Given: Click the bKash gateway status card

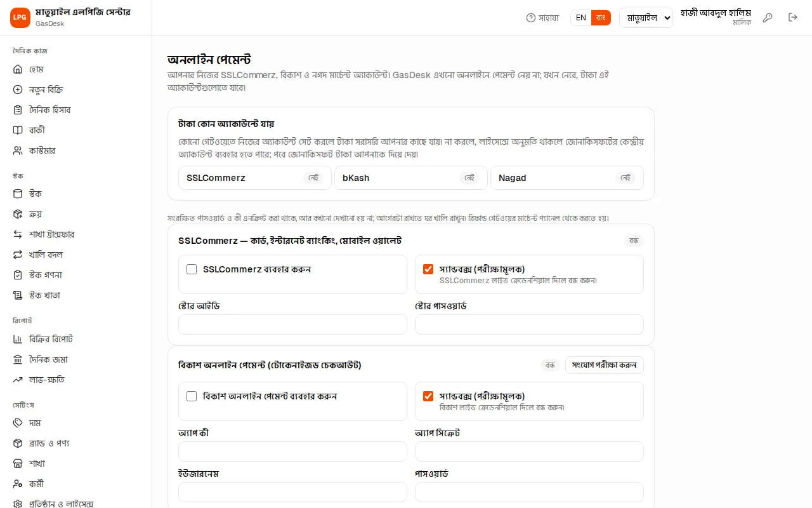Looking at the screenshot, I should click(x=411, y=178).
